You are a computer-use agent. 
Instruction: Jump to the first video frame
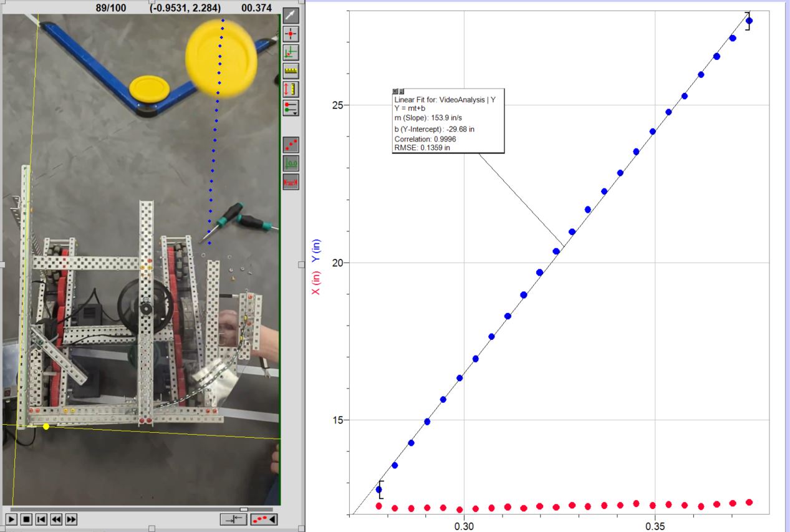click(41, 519)
